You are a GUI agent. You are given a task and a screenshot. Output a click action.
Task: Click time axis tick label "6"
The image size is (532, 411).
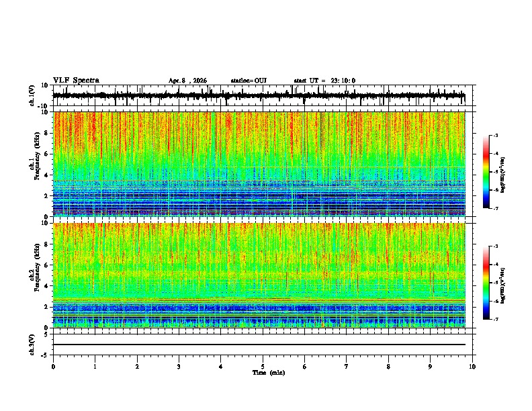tap(305, 367)
